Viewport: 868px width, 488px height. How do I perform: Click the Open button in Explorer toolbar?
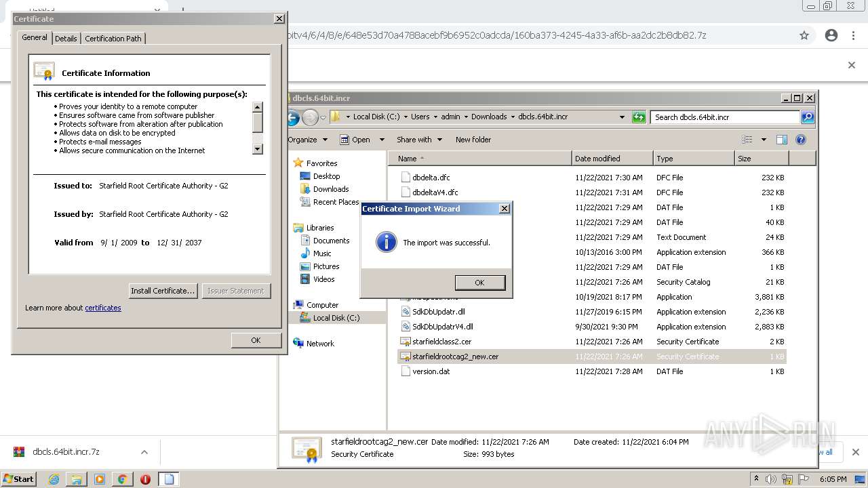tap(356, 140)
